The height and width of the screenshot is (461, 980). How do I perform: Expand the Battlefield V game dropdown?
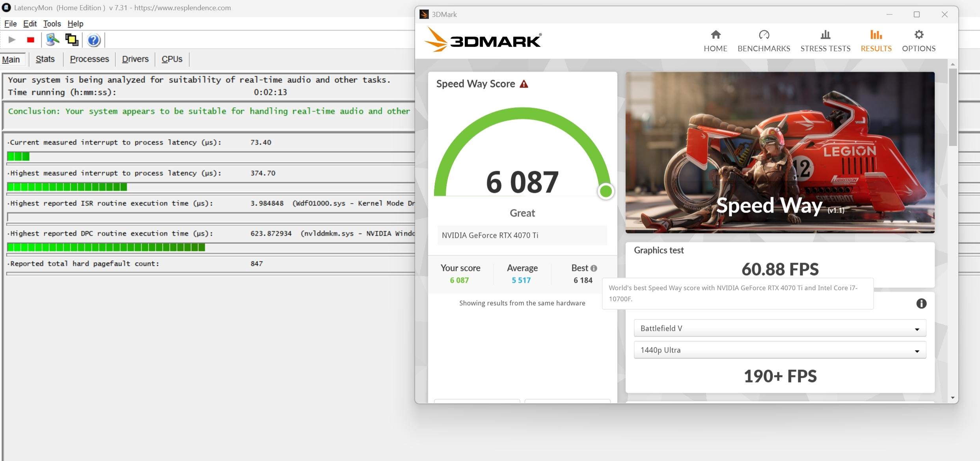point(779,328)
